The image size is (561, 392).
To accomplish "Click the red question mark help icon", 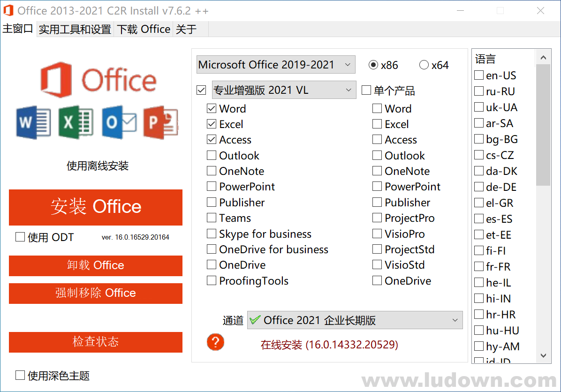I will point(215,342).
